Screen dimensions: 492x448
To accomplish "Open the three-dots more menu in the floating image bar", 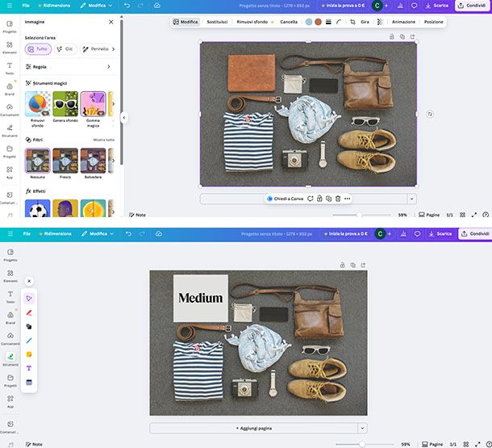I will click(x=347, y=199).
